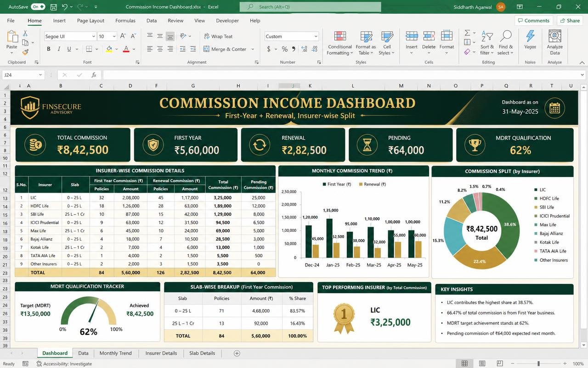Image resolution: width=588 pixels, height=368 pixels.
Task: Toggle Italic formatting
Action: coord(59,49)
